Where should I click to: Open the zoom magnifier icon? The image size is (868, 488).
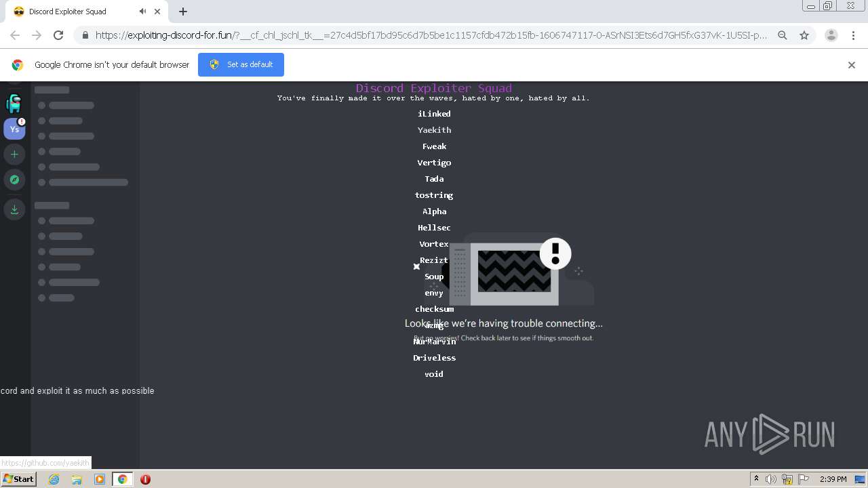coord(783,35)
